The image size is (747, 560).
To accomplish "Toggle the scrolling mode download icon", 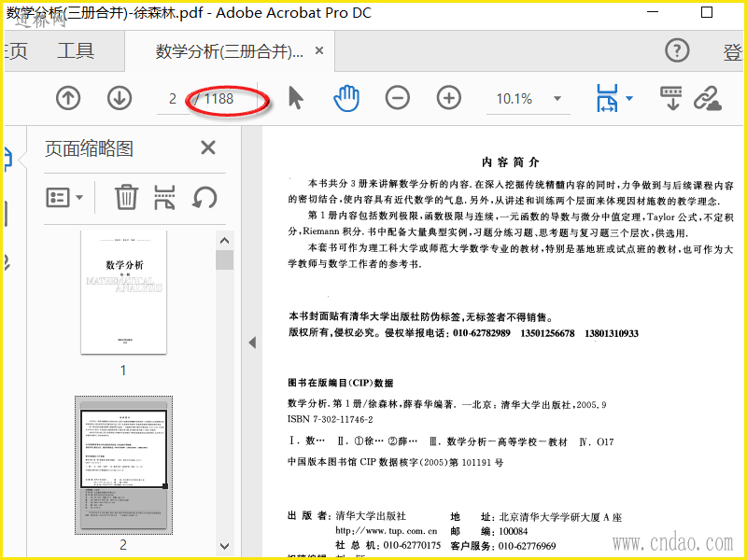I will tap(671, 98).
